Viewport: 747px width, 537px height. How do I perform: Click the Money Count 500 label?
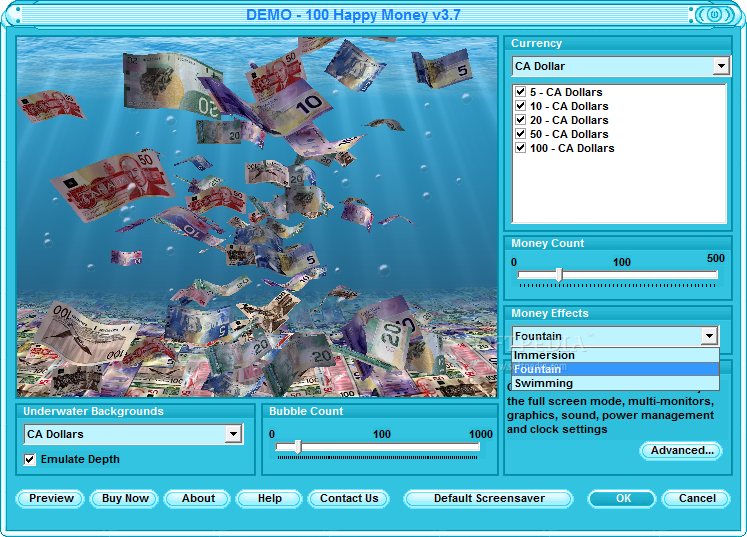[x=716, y=258]
